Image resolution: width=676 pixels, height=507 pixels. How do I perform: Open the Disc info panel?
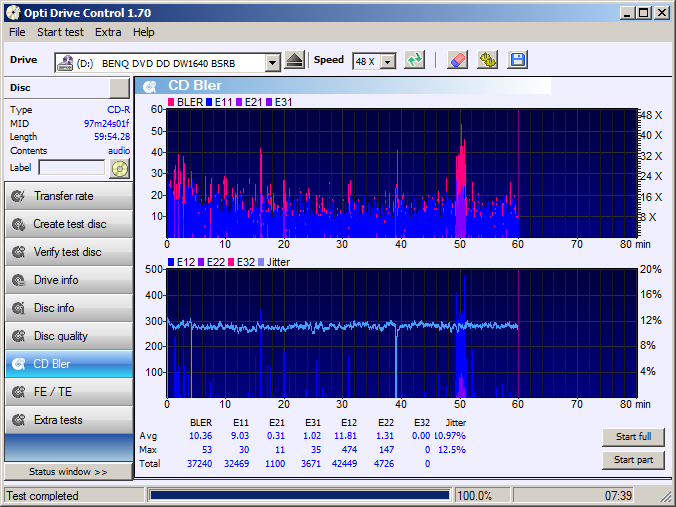point(69,308)
